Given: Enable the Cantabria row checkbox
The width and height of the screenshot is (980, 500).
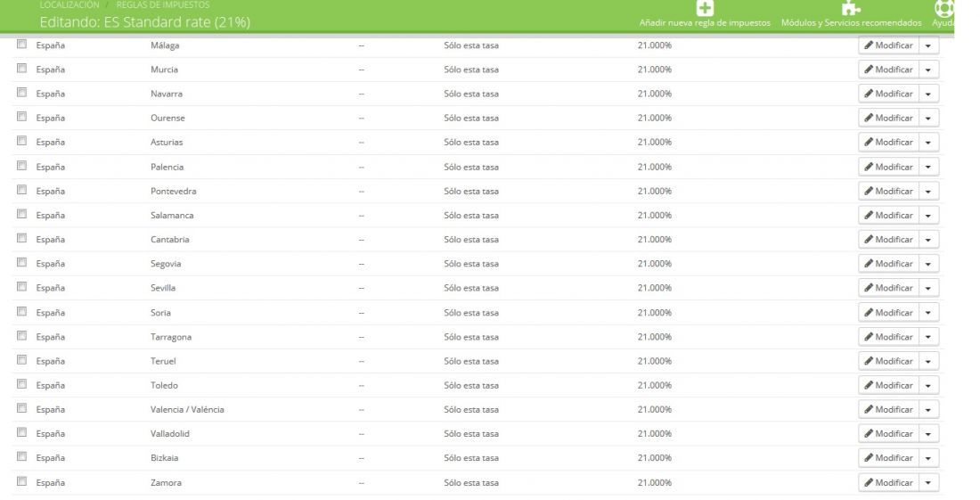Looking at the screenshot, I should (22, 238).
